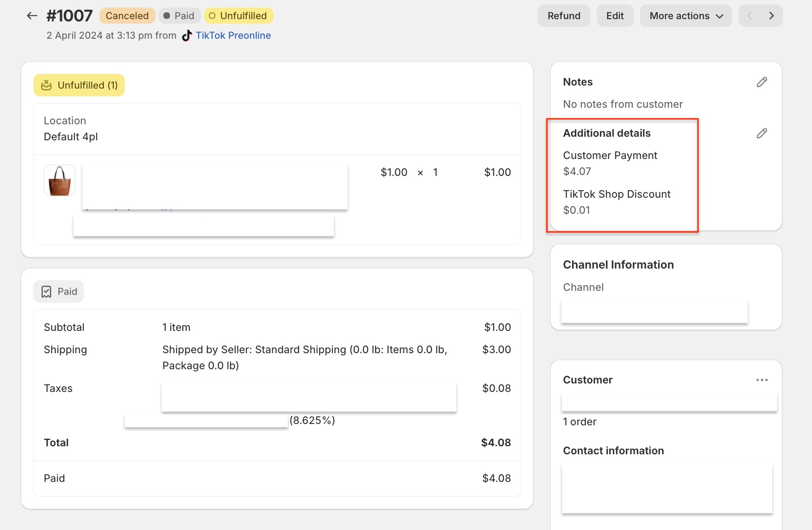Click the back arrow beside order #1007
Image resolution: width=812 pixels, height=530 pixels.
32,16
